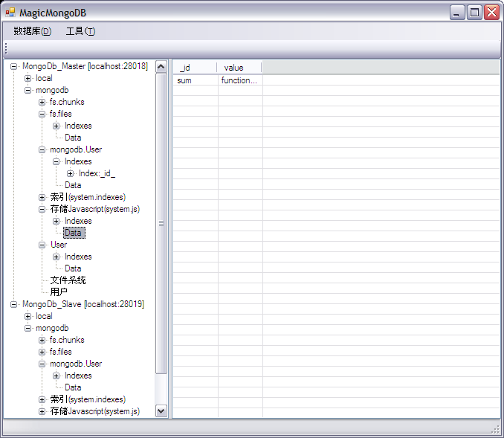Select the 文件系统 tree node
504x438 pixels.
click(x=68, y=280)
